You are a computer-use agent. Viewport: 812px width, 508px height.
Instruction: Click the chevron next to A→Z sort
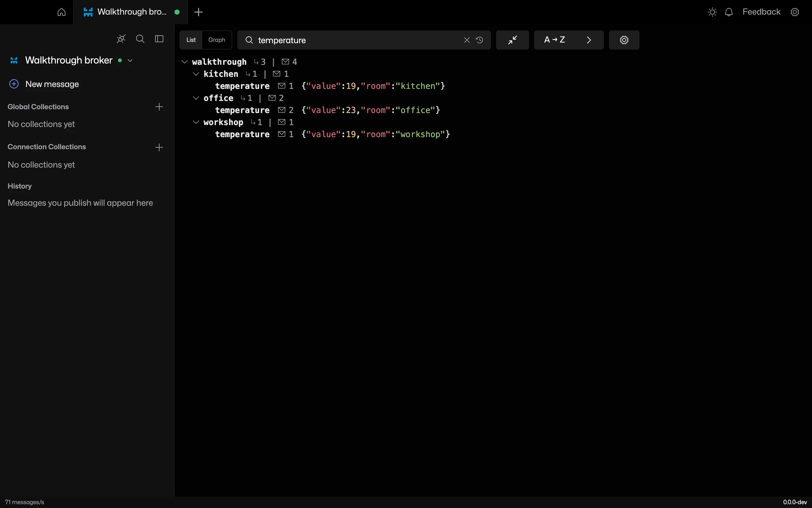tap(589, 40)
